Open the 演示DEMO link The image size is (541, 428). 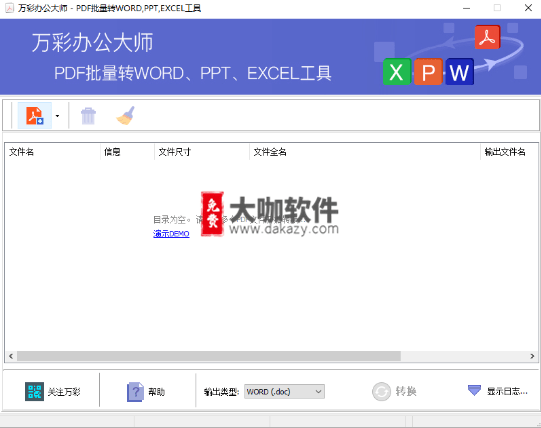click(x=171, y=234)
